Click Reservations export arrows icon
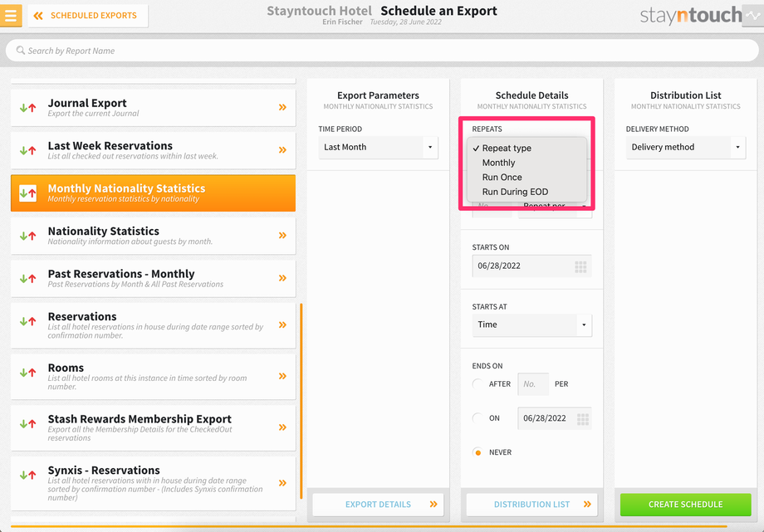The width and height of the screenshot is (764, 532). [x=27, y=321]
